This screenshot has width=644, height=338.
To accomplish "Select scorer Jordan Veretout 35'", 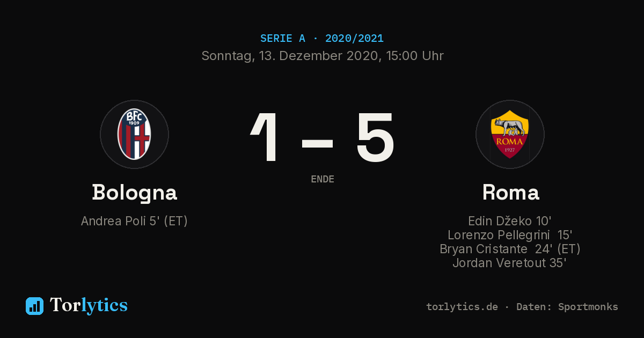I will coord(510,263).
